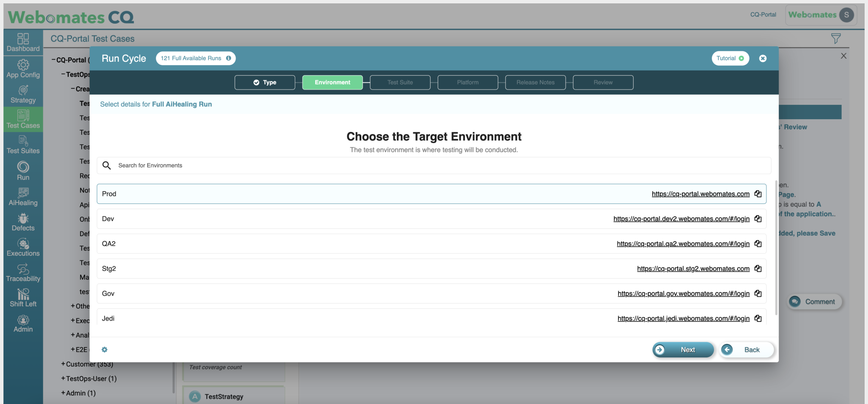Open App Config in the sidebar

coord(23,68)
